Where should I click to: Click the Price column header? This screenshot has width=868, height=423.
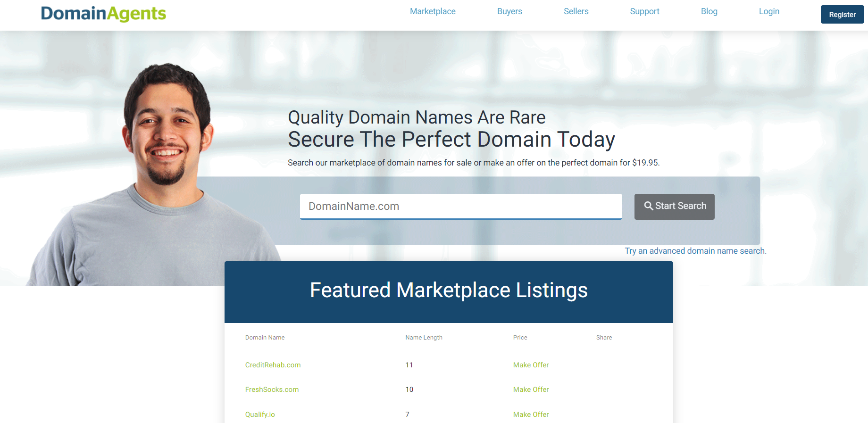click(520, 338)
